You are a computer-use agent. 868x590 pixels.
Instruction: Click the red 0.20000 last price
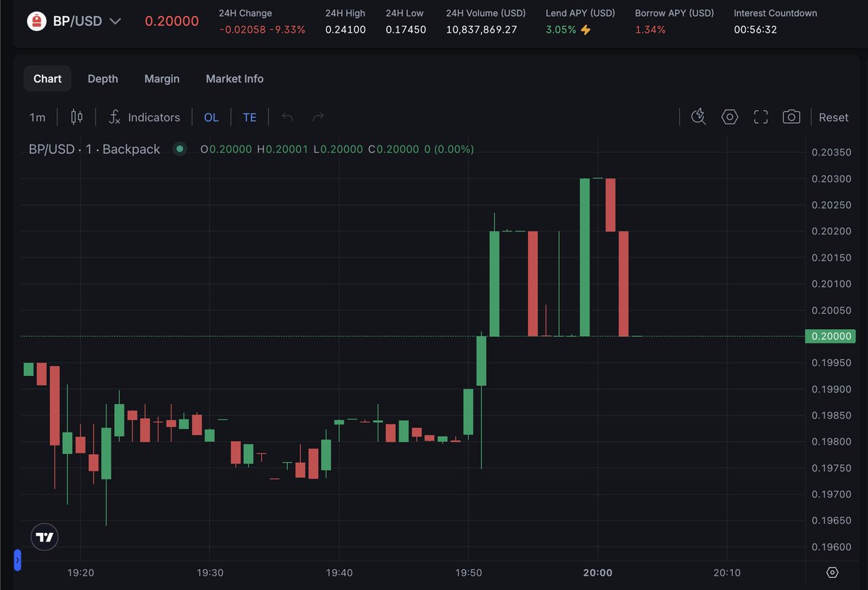point(172,21)
